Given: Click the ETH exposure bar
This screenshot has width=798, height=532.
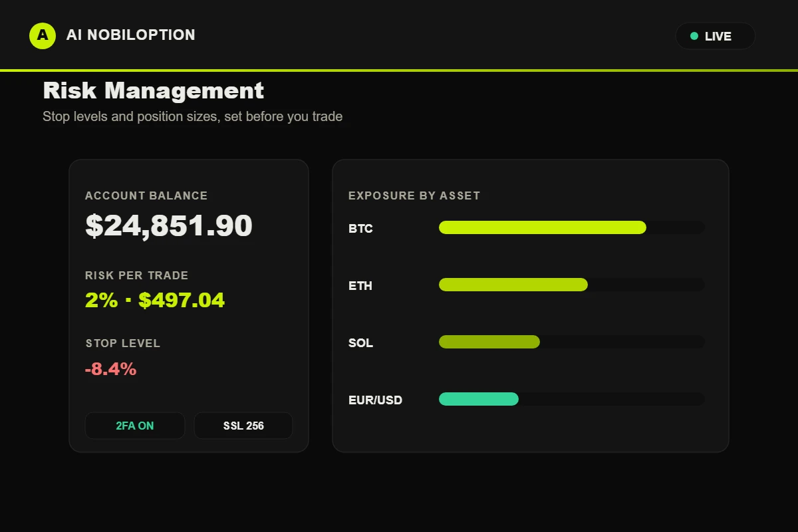Looking at the screenshot, I should tap(572, 285).
